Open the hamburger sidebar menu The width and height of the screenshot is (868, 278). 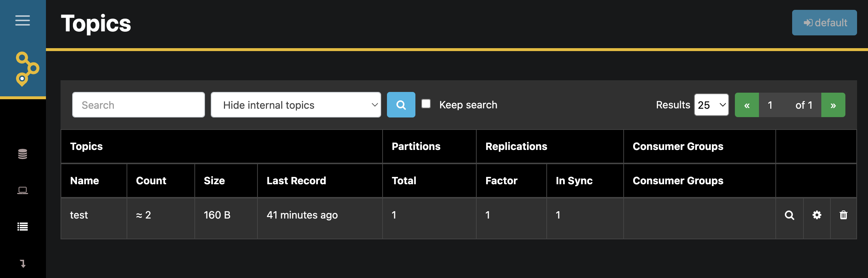(23, 20)
